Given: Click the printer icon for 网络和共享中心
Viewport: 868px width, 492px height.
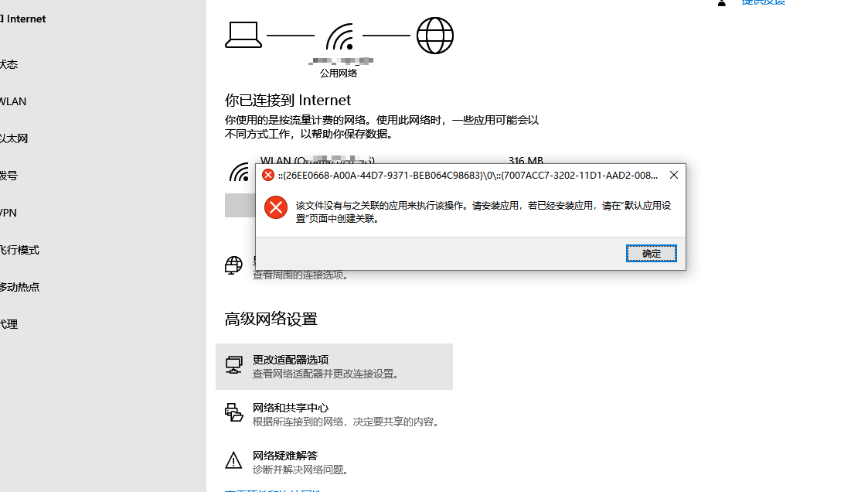Looking at the screenshot, I should pyautogui.click(x=233, y=413).
